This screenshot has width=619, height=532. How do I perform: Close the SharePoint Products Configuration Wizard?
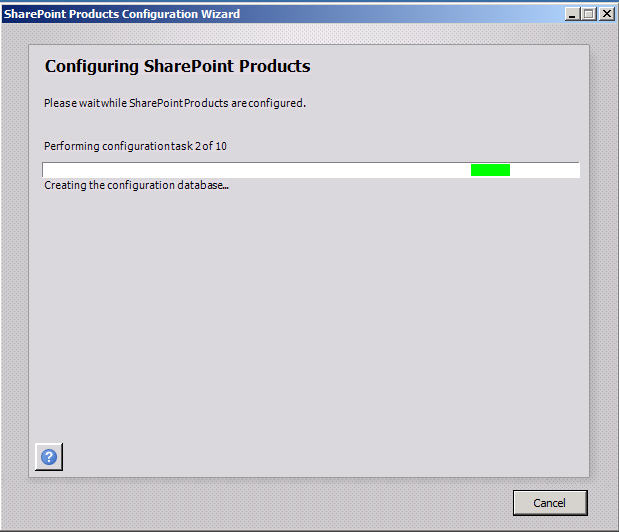607,14
